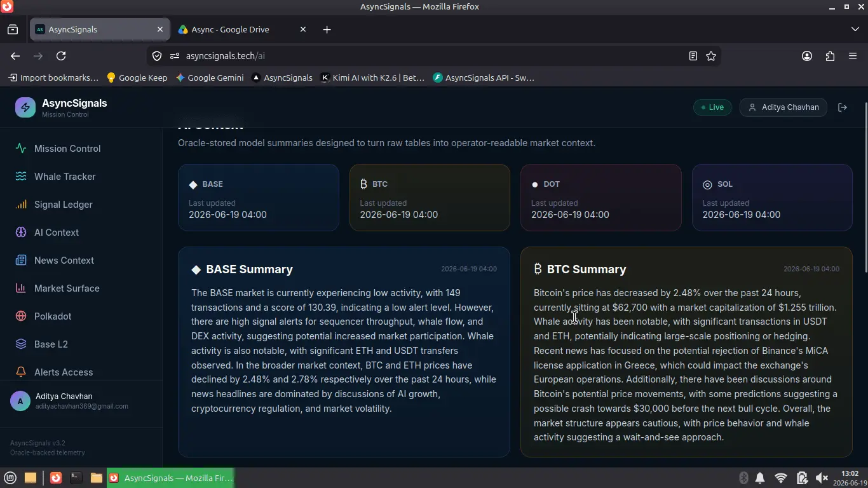Screen dimensions: 868x488
Task: Open Market Surface section
Action: 67,288
